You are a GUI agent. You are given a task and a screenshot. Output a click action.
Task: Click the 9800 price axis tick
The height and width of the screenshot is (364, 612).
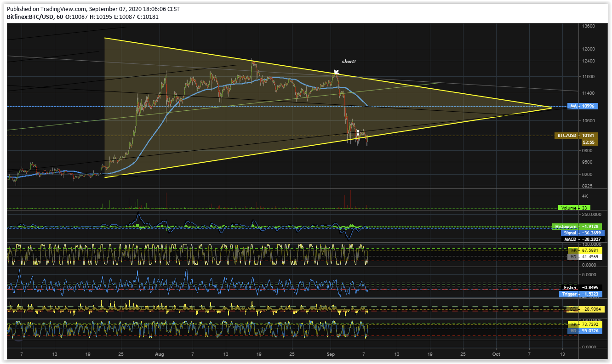pos(588,150)
